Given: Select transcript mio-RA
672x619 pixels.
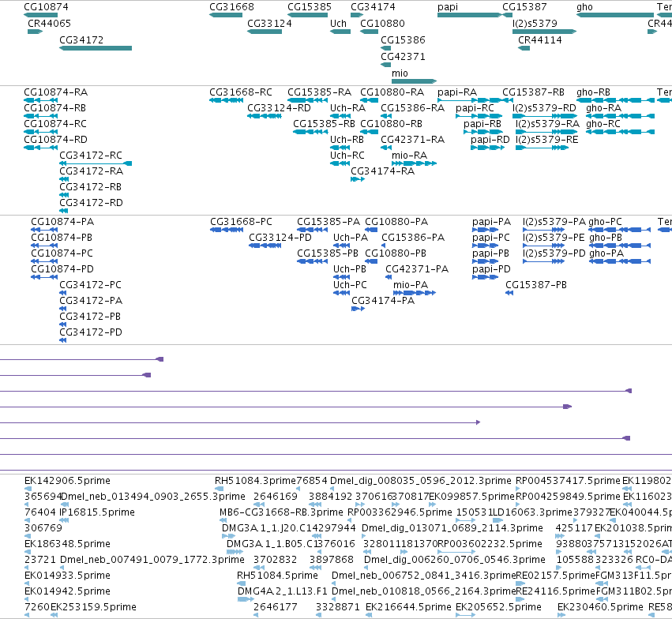Looking at the screenshot, I should (x=409, y=156).
